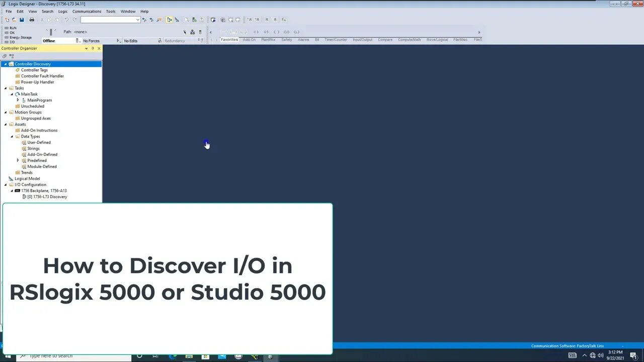Switch to the Compare instruction tab
Viewport: 644px width, 362px height.
click(x=385, y=40)
